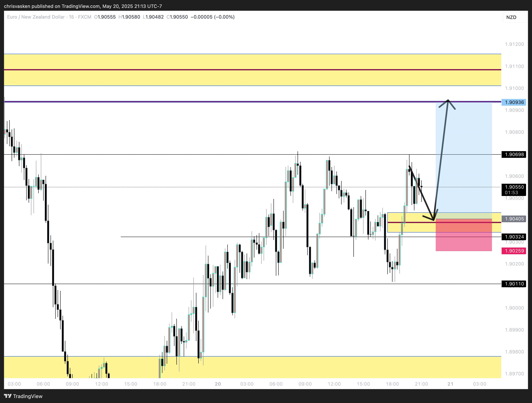Click the 1.90698 price label

coord(514,154)
